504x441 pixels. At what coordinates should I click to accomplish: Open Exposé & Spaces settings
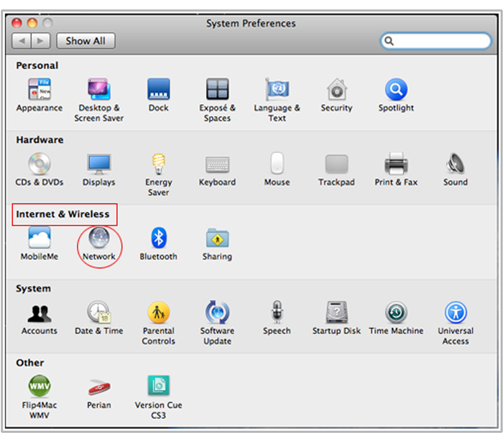pyautogui.click(x=217, y=90)
